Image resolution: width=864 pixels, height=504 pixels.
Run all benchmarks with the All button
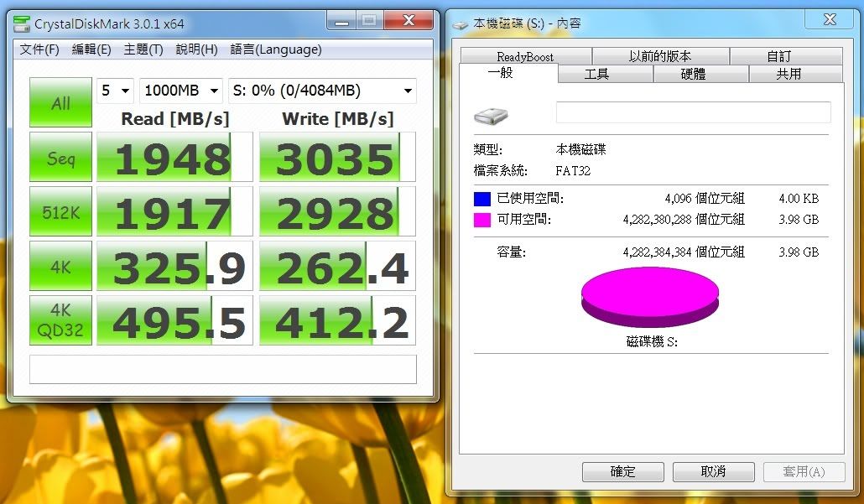pos(60,102)
